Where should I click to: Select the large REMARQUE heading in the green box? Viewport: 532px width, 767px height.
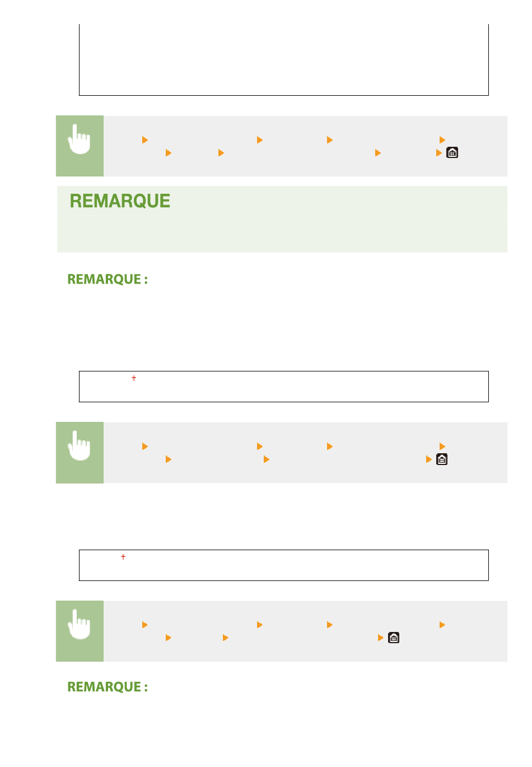click(120, 201)
